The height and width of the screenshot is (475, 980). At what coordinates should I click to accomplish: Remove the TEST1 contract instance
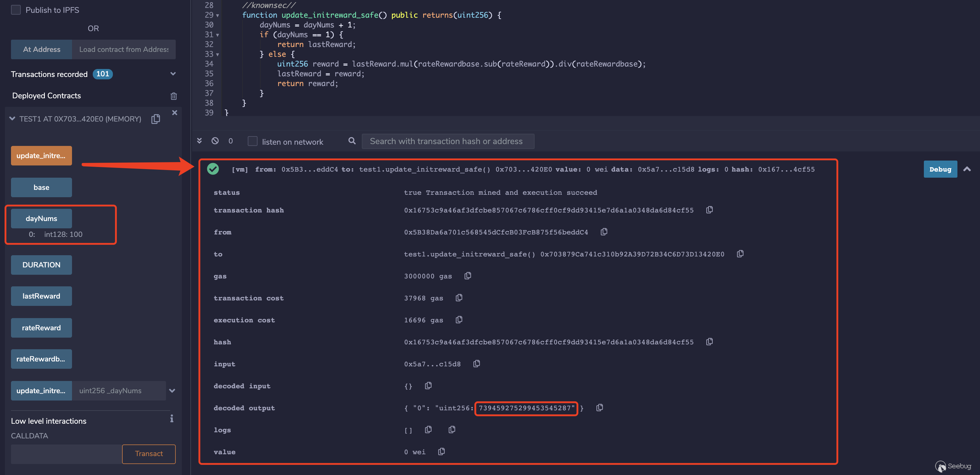175,113
